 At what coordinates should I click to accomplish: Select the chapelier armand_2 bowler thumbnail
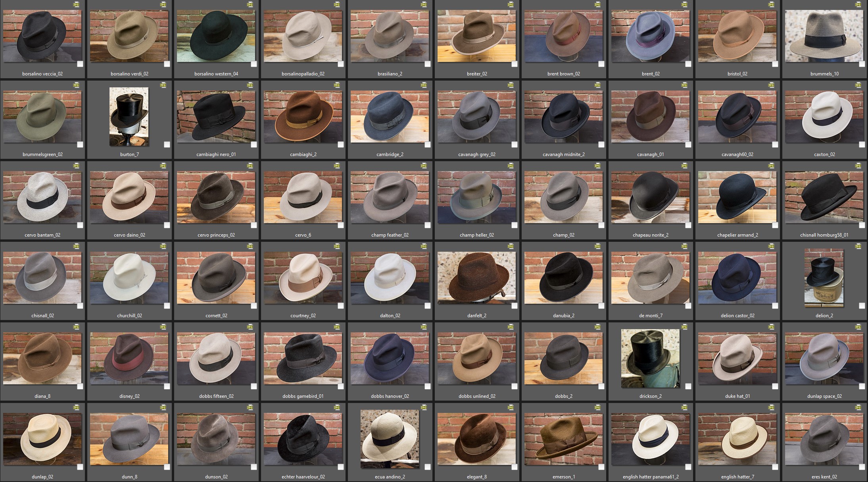737,197
